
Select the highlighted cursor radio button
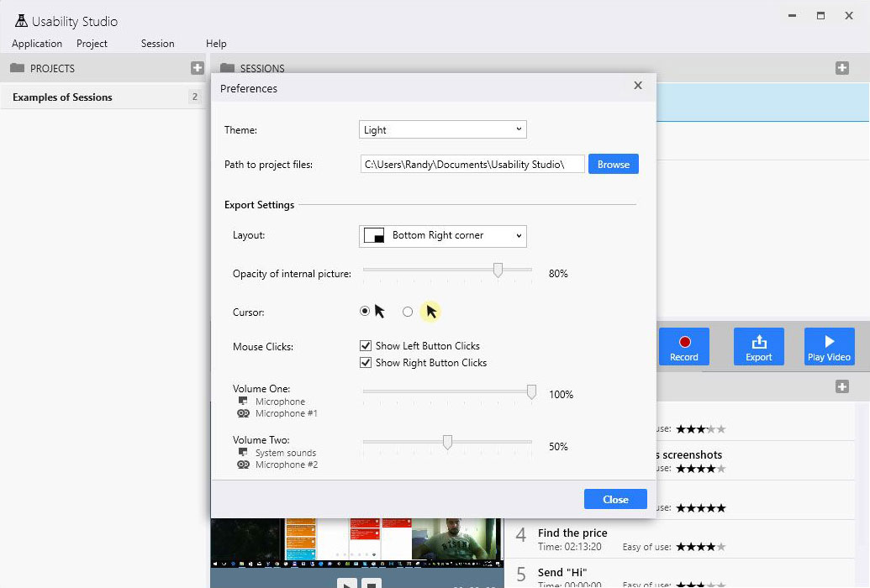tap(408, 312)
